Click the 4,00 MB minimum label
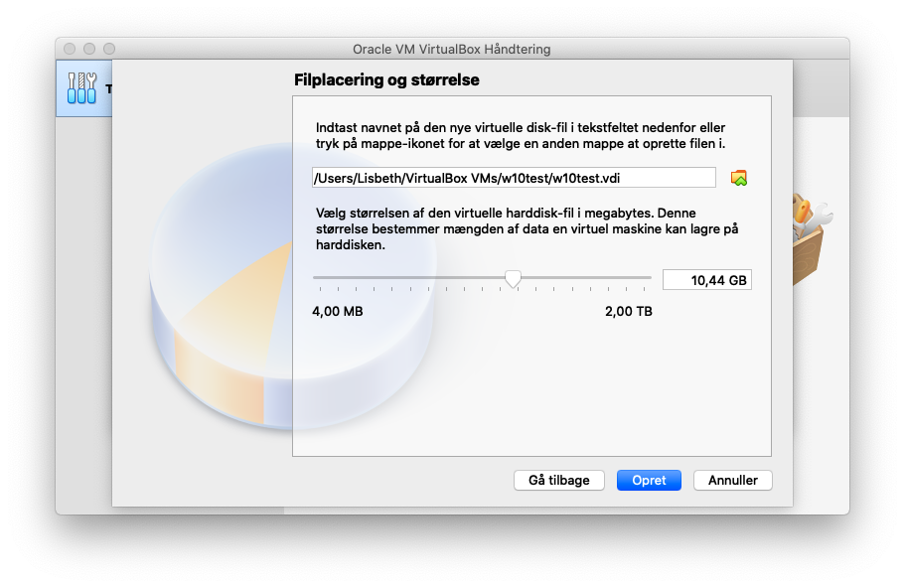This screenshot has height=588, width=905. [338, 312]
